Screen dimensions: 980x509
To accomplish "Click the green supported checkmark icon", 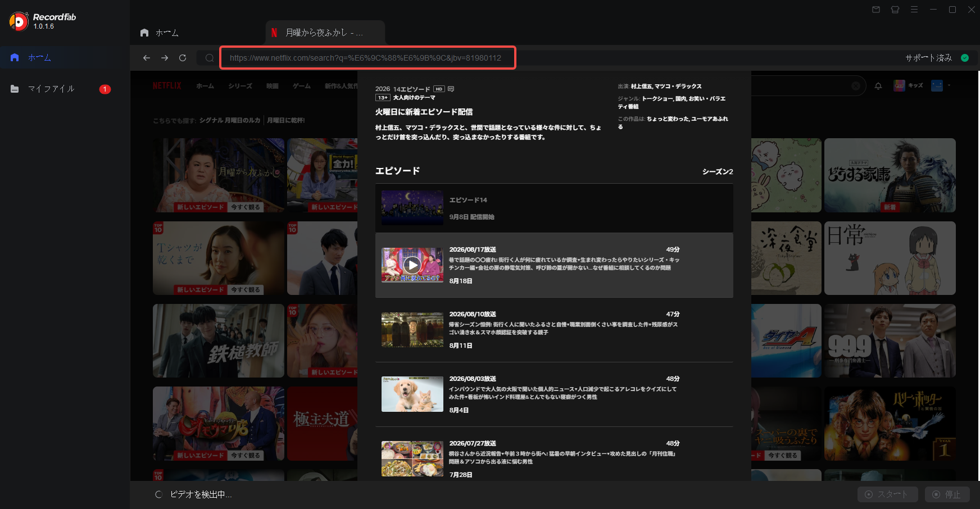I will [965, 58].
